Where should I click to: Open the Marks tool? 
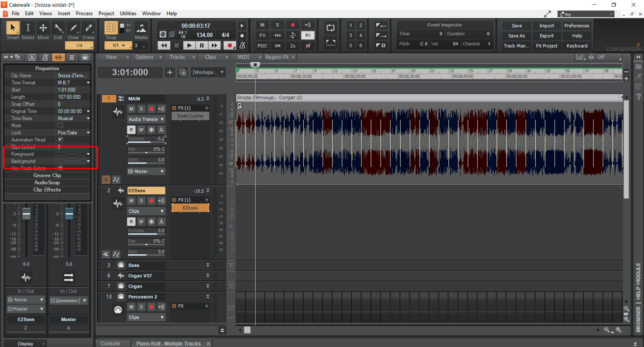[x=141, y=31]
